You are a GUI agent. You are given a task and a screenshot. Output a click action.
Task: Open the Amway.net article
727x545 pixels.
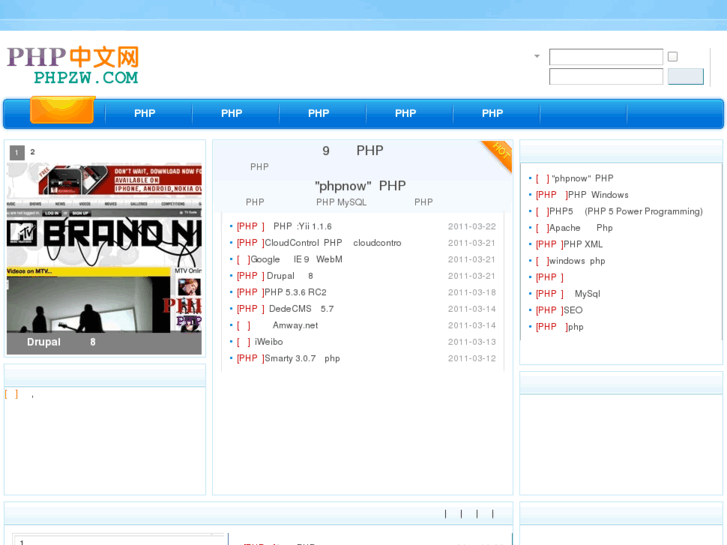pyautogui.click(x=295, y=326)
